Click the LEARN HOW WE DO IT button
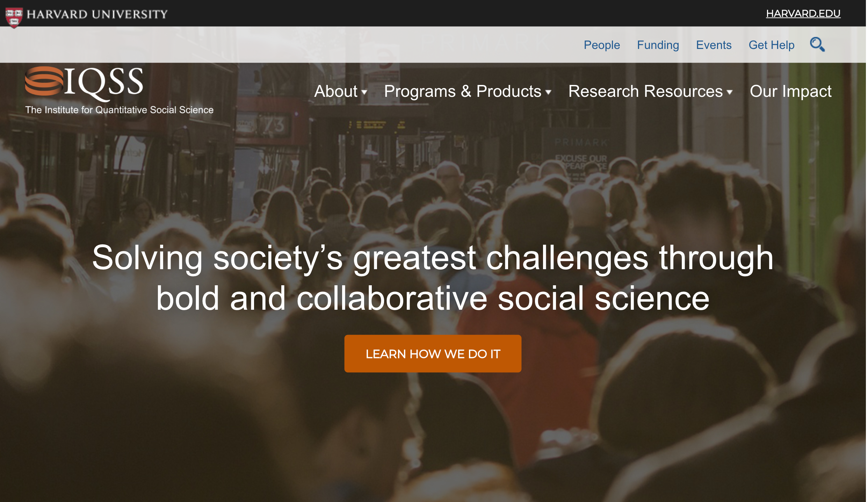The width and height of the screenshot is (868, 502). [x=433, y=353]
